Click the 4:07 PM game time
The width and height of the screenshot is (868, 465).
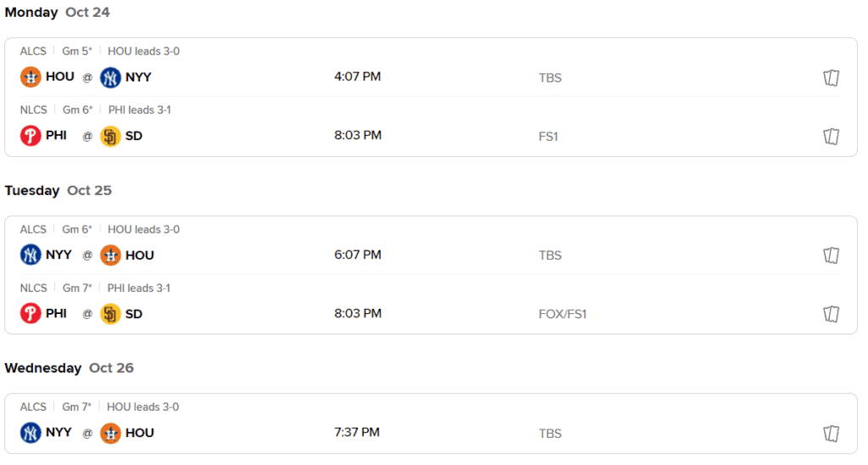click(358, 76)
